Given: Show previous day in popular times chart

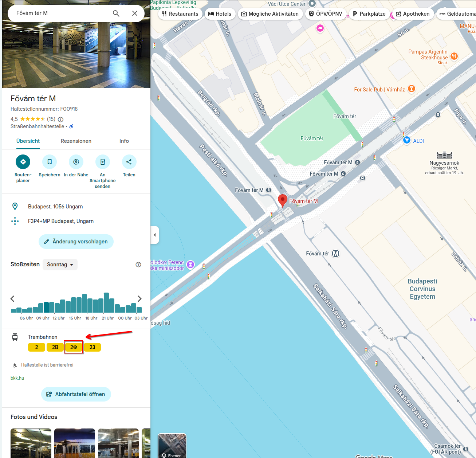Looking at the screenshot, I should (12, 299).
